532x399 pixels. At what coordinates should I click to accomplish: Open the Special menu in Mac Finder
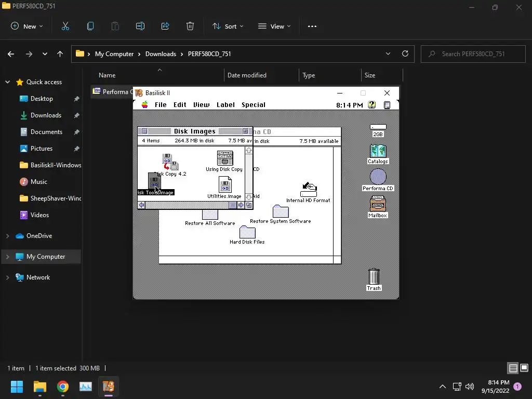point(254,105)
